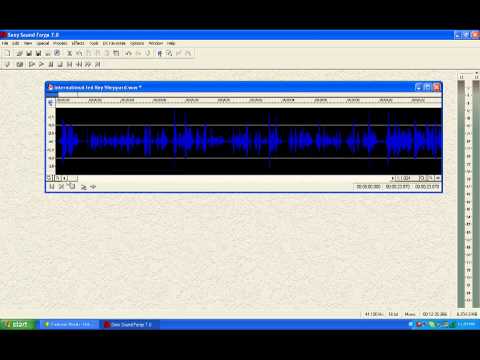The image size is (480, 360).
Task: Click the Play transport button
Action: tap(41, 64)
